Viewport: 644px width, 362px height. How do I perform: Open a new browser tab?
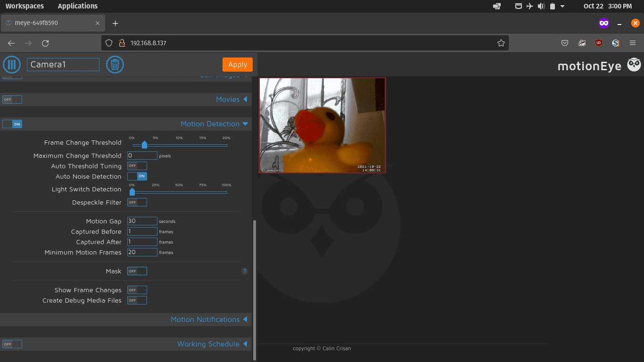point(115,23)
